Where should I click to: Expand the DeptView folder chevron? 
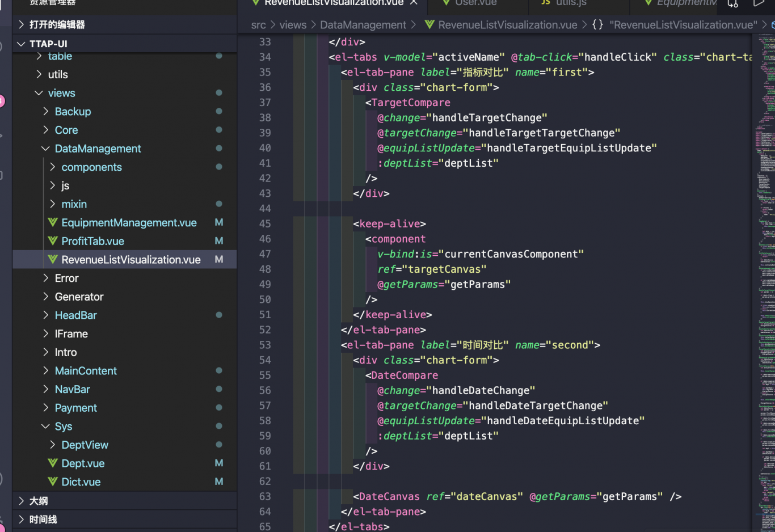point(52,445)
